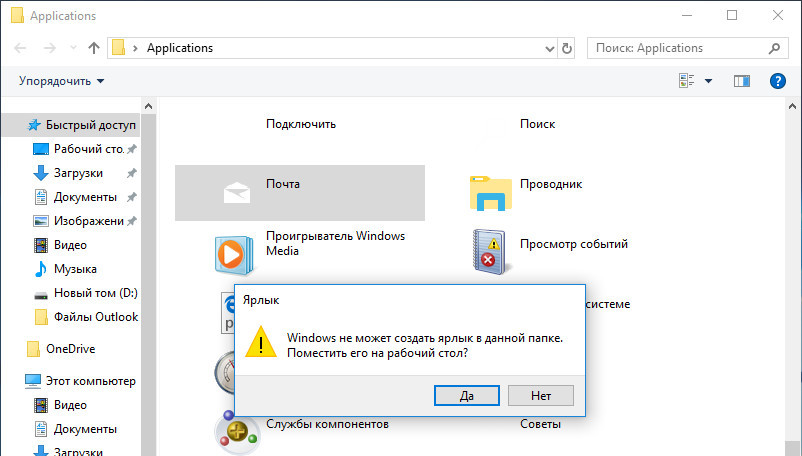Image resolution: width=802 pixels, height=456 pixels.
Task: Click the Файлы Outlook folder icon
Action: tap(41, 317)
